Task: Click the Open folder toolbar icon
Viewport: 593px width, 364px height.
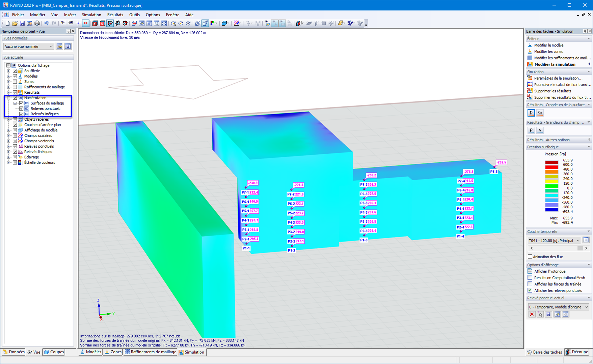Action: 15,23
